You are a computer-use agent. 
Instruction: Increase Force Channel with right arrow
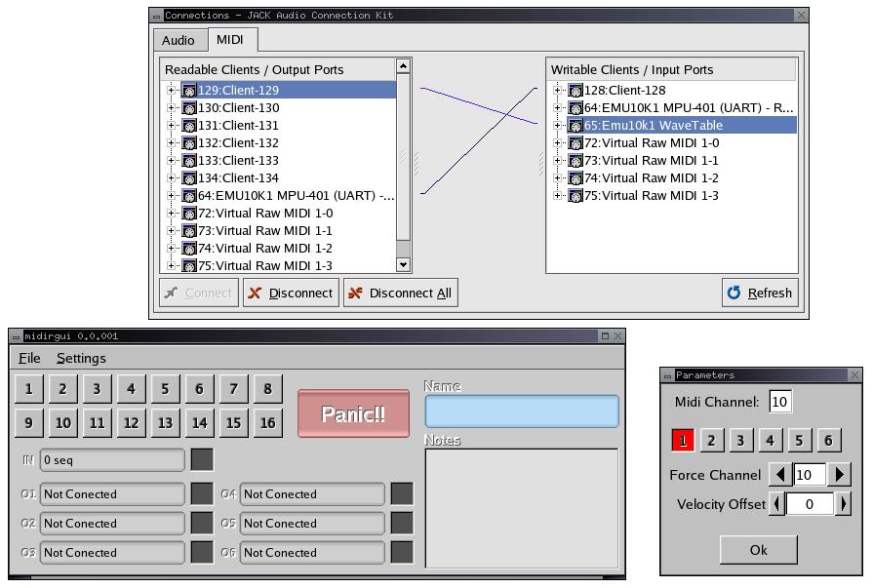(840, 475)
